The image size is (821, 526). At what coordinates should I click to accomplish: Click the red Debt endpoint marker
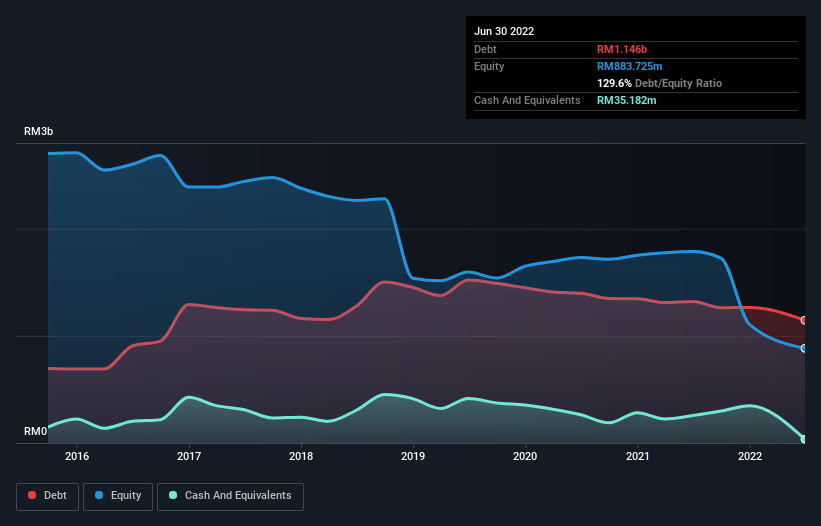804,320
